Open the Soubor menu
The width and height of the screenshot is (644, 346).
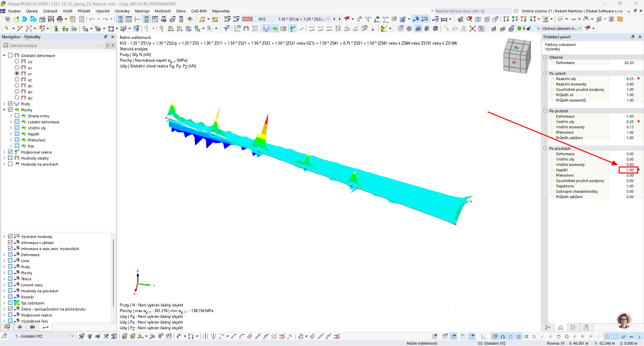click(x=14, y=11)
